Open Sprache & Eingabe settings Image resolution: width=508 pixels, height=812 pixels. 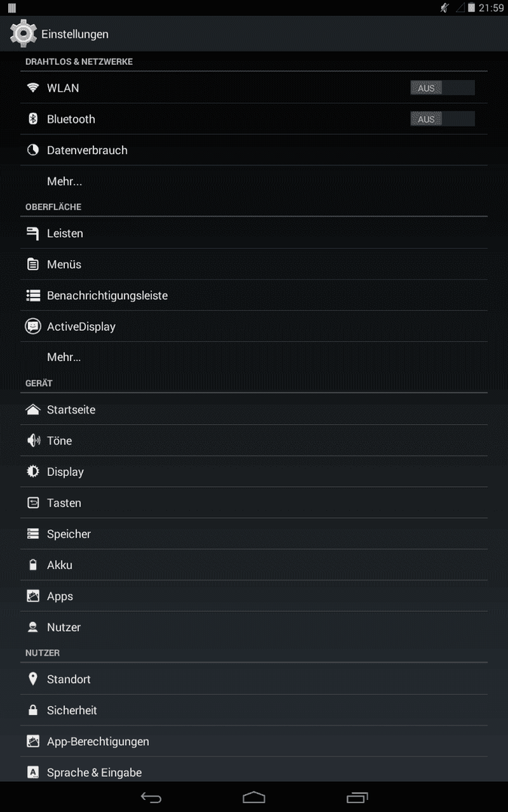[x=254, y=771]
